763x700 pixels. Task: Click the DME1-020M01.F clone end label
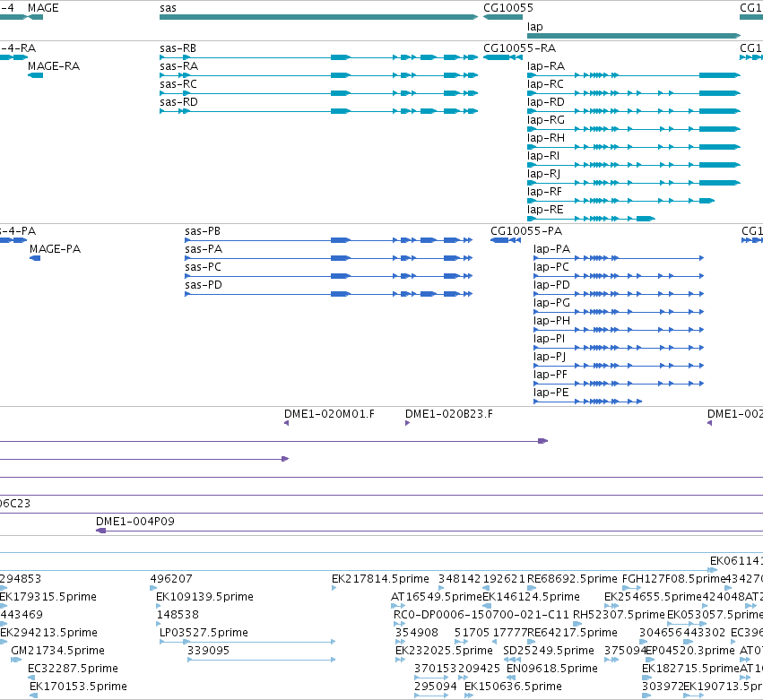(329, 414)
